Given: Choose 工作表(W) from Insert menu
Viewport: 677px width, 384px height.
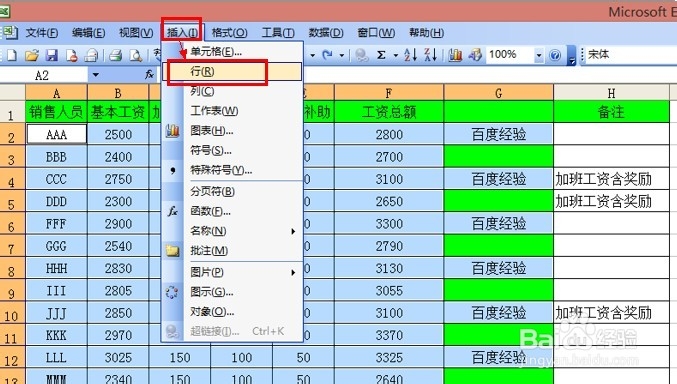Looking at the screenshot, I should (232, 111).
